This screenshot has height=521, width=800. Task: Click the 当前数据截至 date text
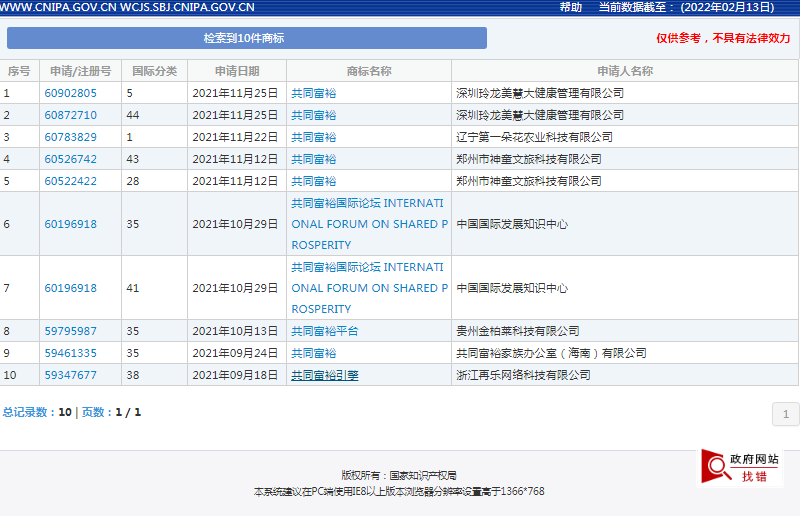[686, 7]
